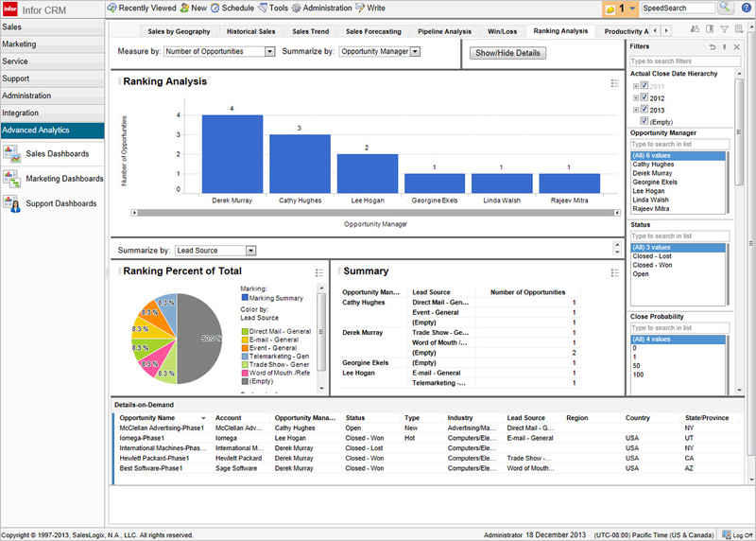Reset all filters with the undo arrow

(x=712, y=46)
